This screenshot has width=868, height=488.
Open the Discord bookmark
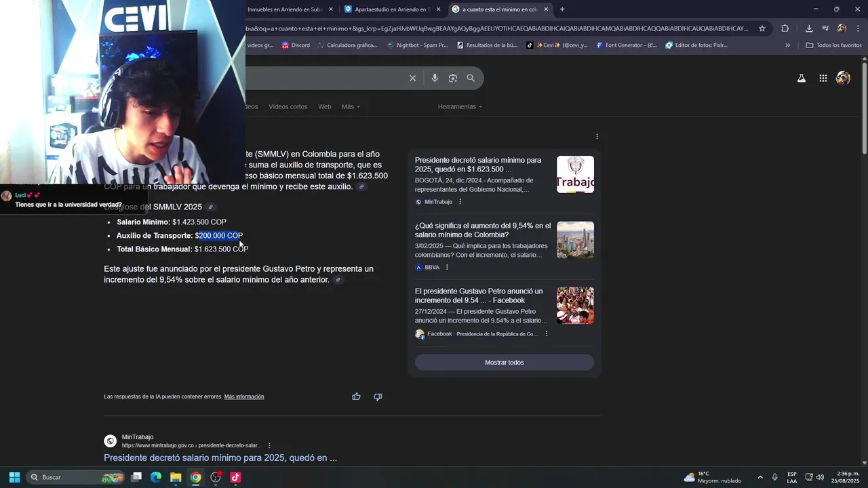(x=296, y=45)
